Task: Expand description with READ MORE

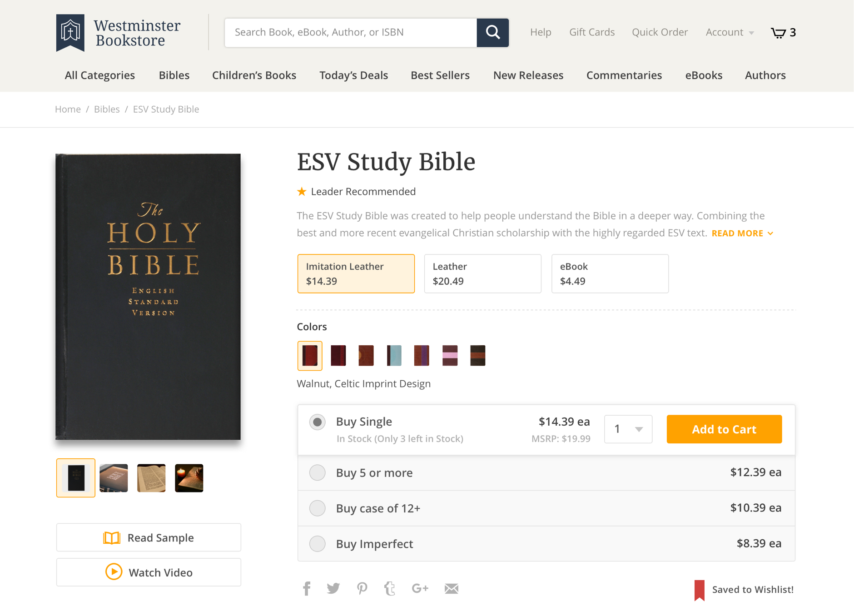Action: point(742,233)
